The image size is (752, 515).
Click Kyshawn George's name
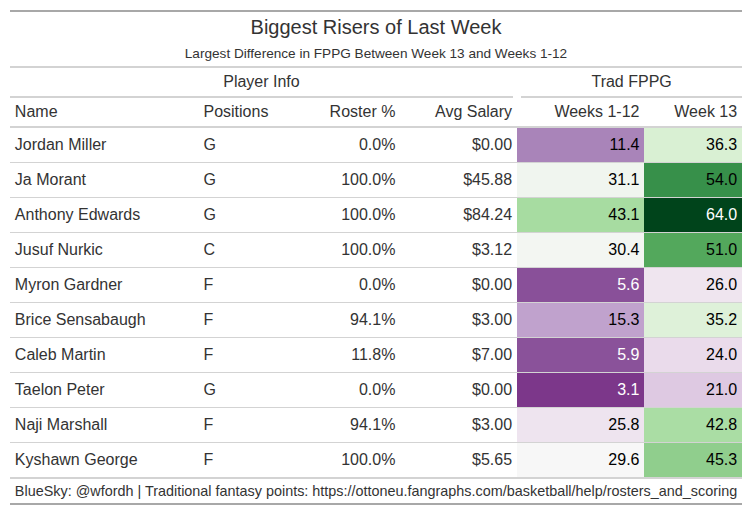pos(76,460)
